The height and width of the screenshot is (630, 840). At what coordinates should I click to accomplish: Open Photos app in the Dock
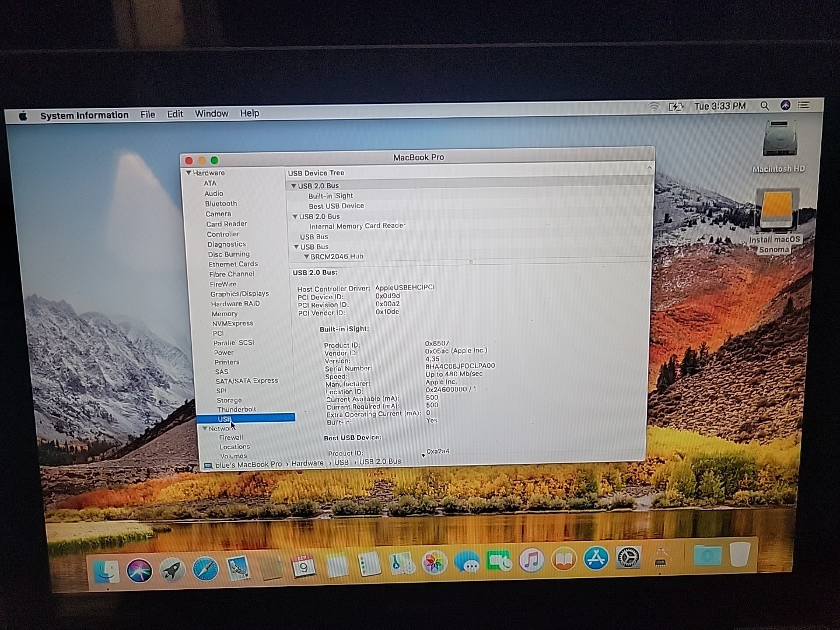pos(435,563)
